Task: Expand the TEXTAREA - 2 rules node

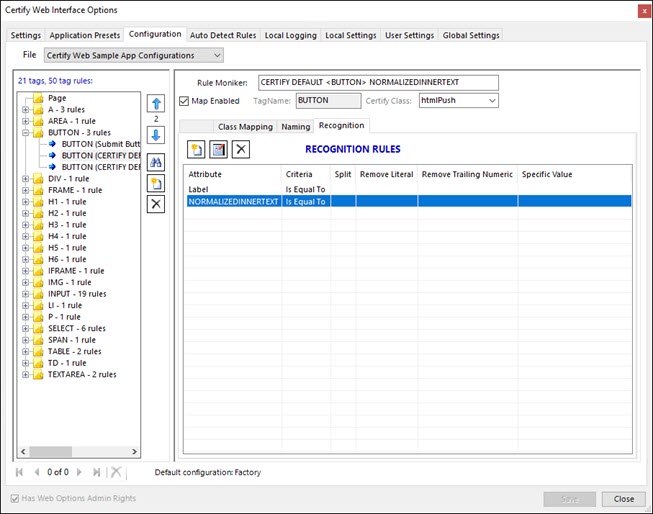Action: tap(25, 374)
